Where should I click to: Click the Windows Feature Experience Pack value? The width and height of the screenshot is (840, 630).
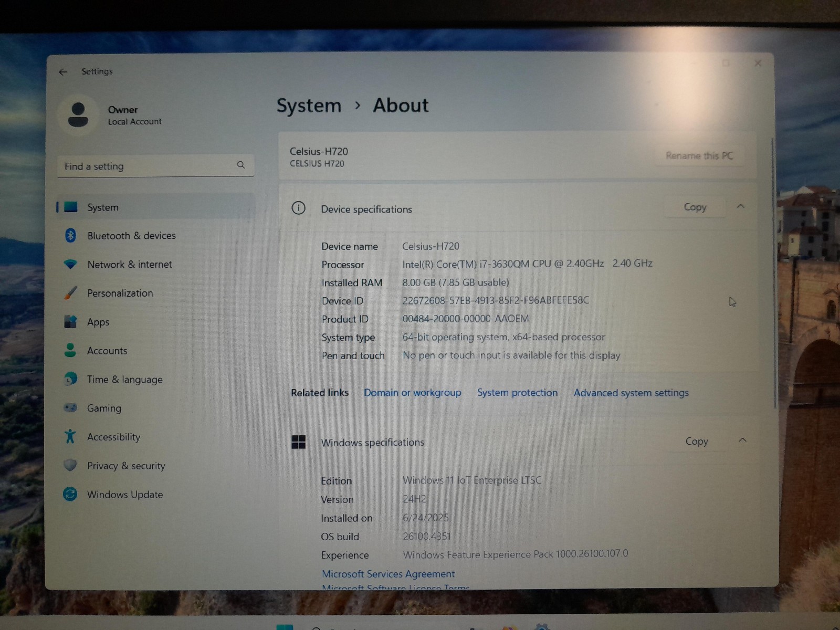[515, 554]
